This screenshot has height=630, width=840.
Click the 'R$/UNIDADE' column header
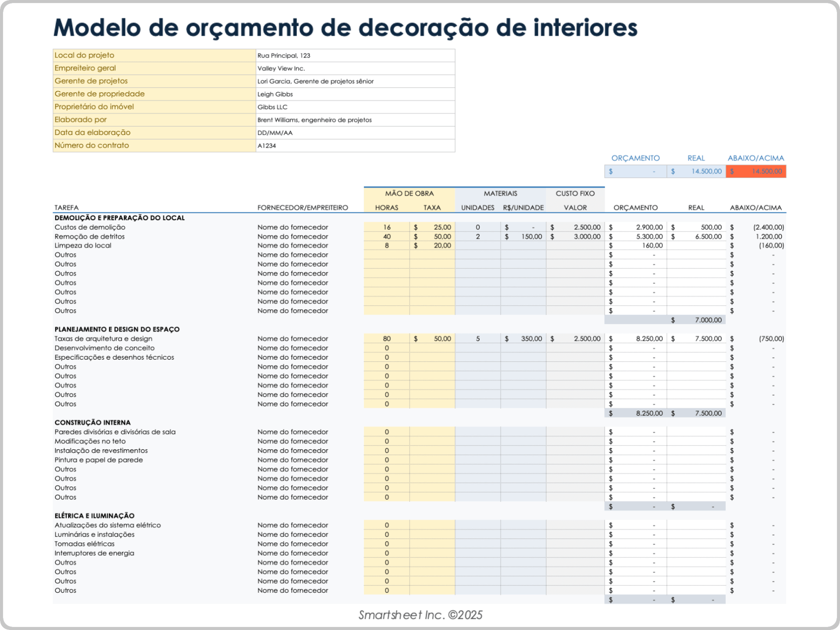pos(523,208)
